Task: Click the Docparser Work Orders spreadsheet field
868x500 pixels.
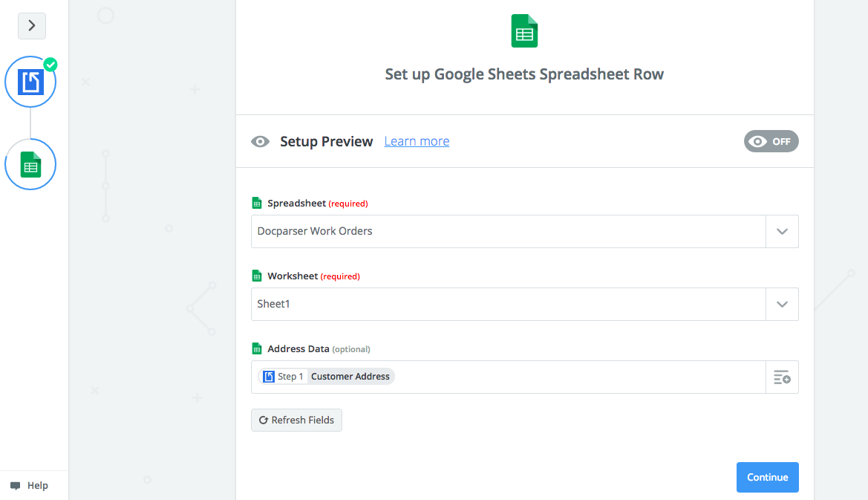Action: pyautogui.click(x=509, y=232)
